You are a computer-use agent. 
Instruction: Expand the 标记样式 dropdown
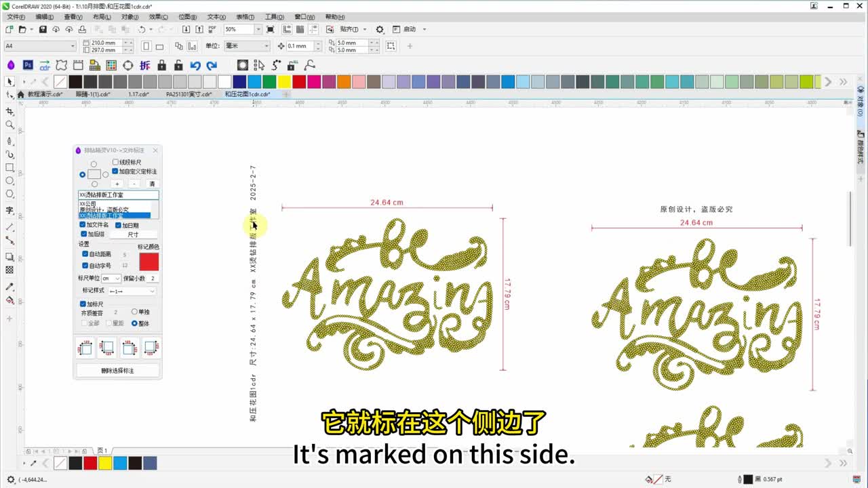151,291
